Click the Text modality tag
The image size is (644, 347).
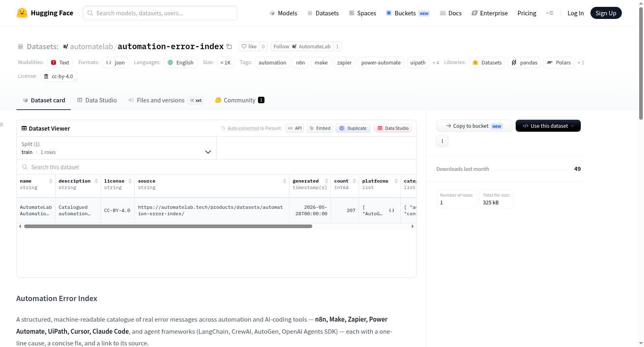60,62
